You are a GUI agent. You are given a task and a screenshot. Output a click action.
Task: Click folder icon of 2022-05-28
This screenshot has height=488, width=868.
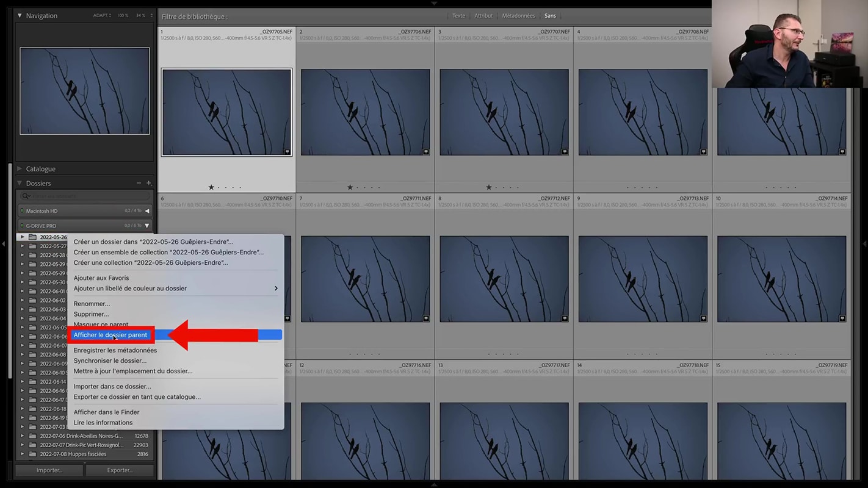click(33, 255)
